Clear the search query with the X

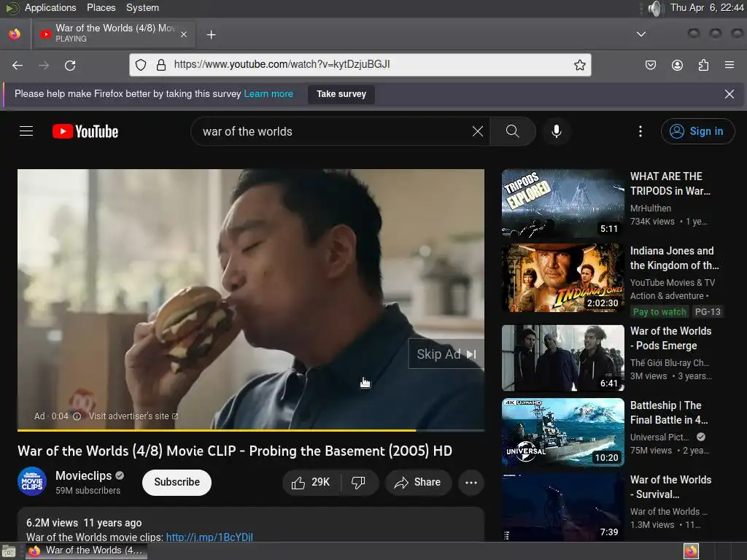pos(477,131)
